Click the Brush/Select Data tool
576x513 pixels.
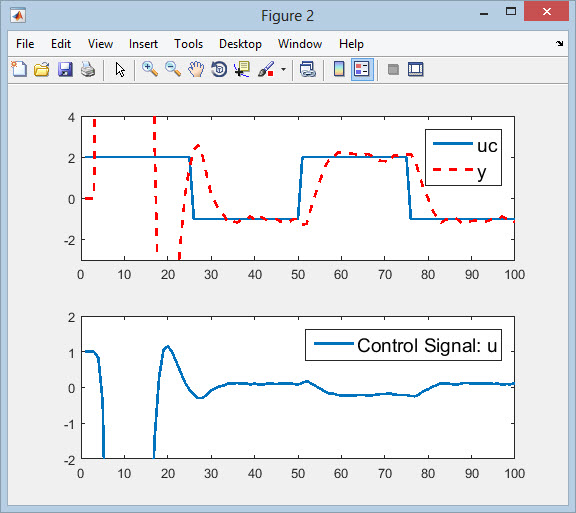pyautogui.click(x=266, y=69)
